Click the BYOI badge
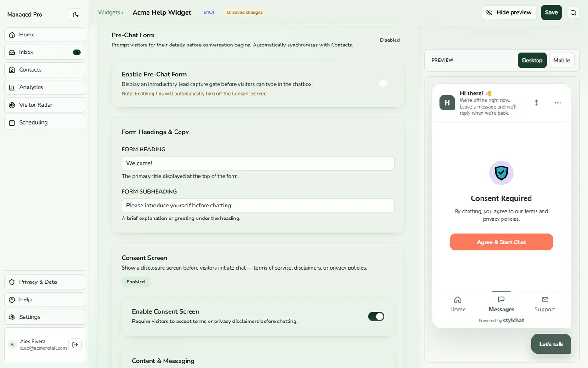The width and height of the screenshot is (588, 368). pos(209,12)
